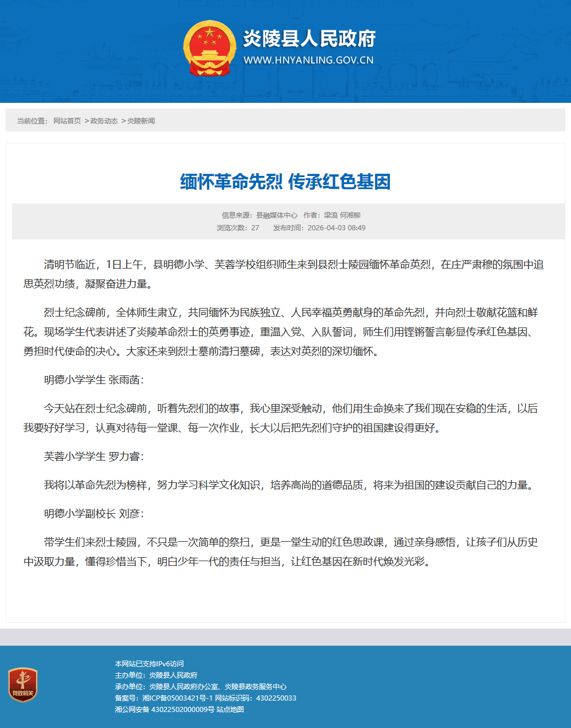Click the 浏览次数 view count

[x=238, y=228]
